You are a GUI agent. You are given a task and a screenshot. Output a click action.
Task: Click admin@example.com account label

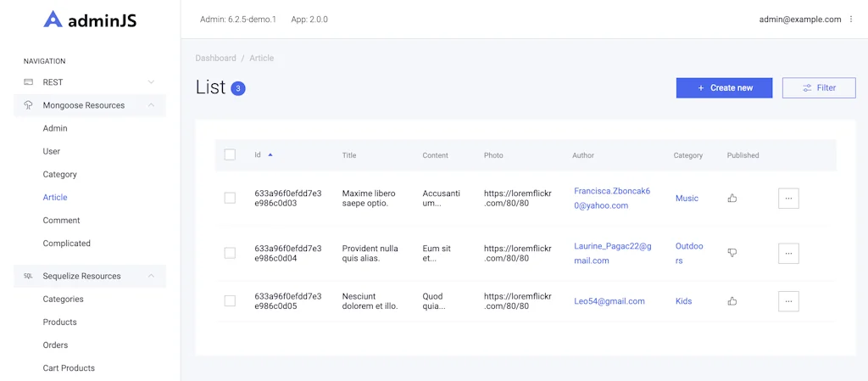click(x=800, y=20)
